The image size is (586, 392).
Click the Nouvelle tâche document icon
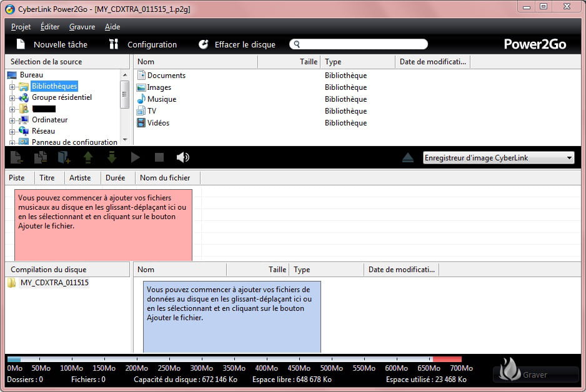21,44
